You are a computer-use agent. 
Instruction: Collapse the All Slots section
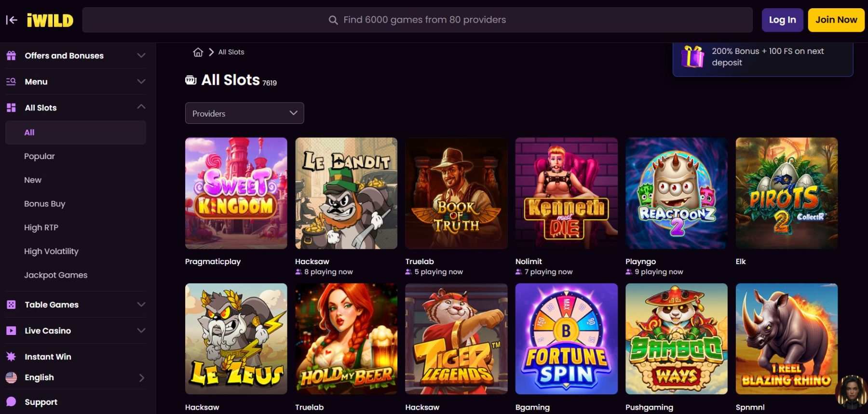pos(141,107)
